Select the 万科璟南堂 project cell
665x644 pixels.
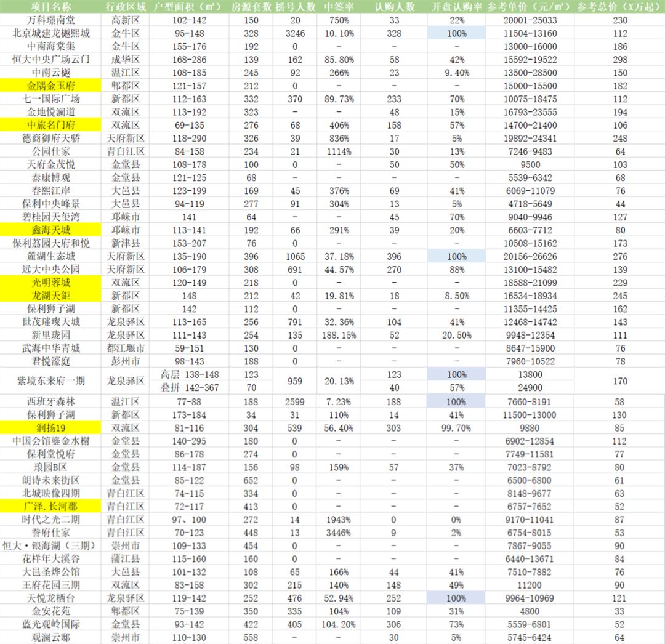tap(51, 20)
